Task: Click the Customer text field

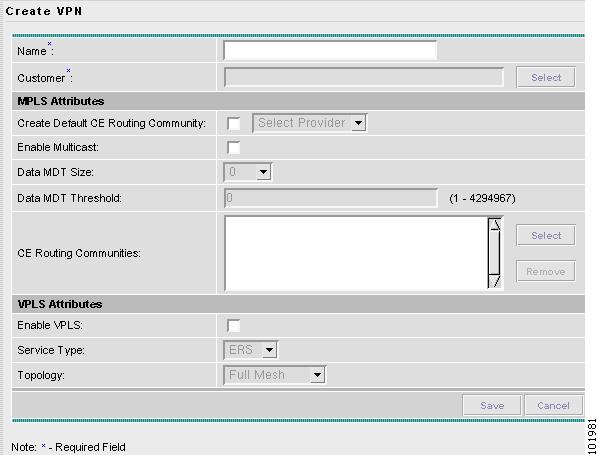Action: tap(364, 77)
